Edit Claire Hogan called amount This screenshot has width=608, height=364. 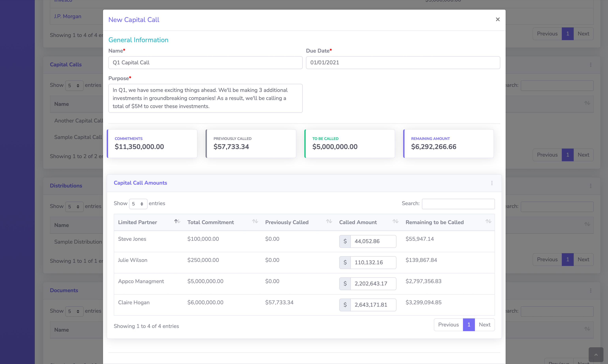coord(373,305)
